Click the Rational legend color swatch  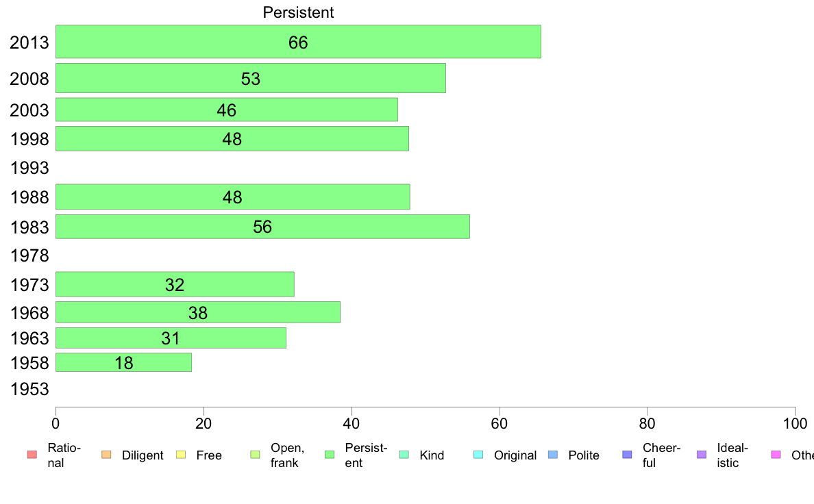click(32, 455)
